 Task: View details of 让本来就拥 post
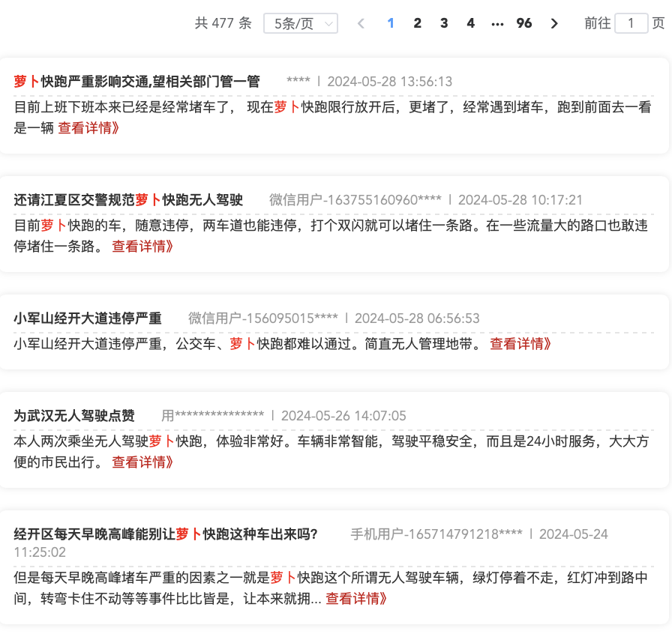[x=356, y=599]
